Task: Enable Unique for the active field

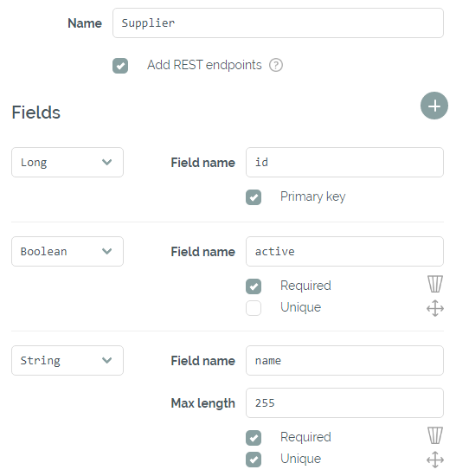Action: tap(254, 308)
